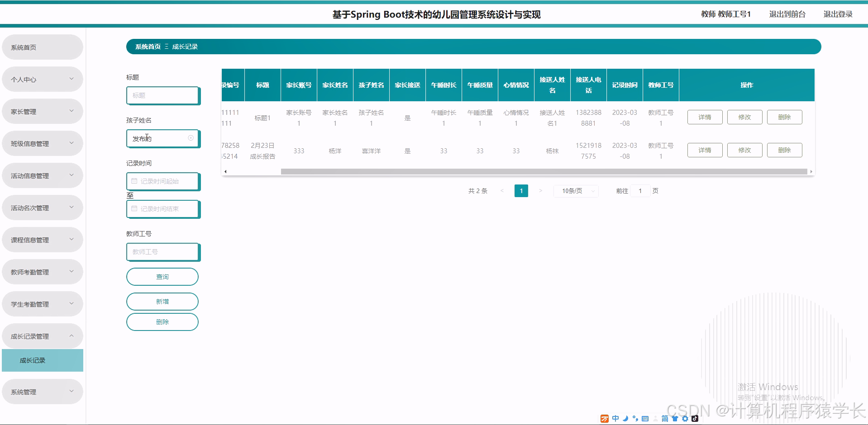Click 退出登录 in the top bar
The height and width of the screenshot is (425, 868).
point(838,14)
